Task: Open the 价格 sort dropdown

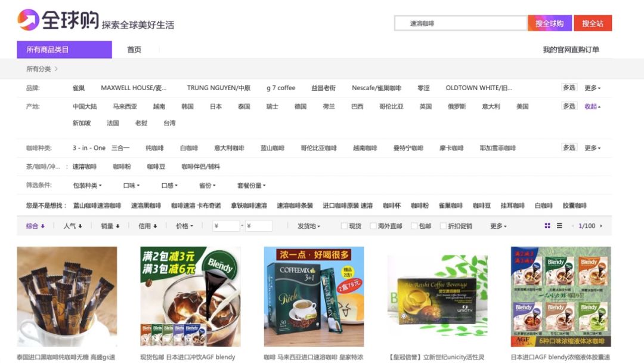Action: [184, 226]
